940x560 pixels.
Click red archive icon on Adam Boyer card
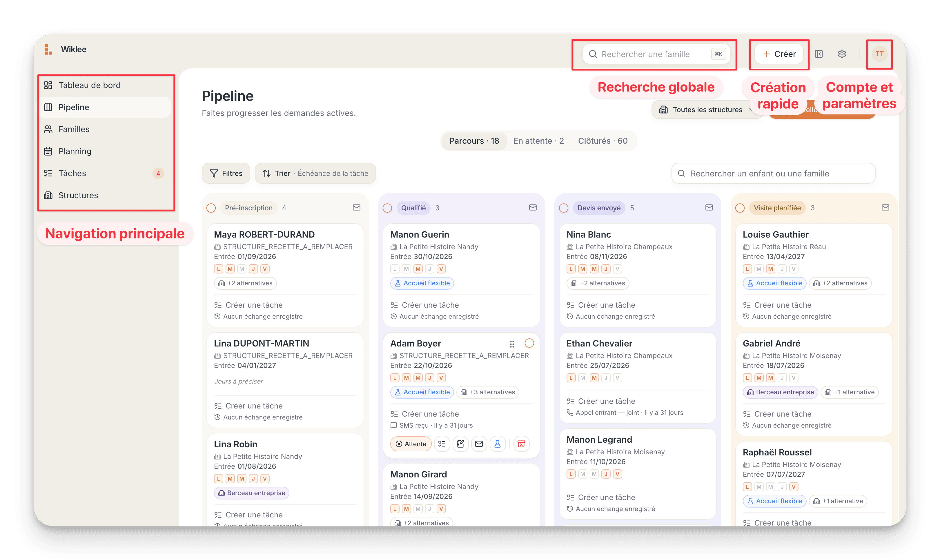click(x=521, y=444)
